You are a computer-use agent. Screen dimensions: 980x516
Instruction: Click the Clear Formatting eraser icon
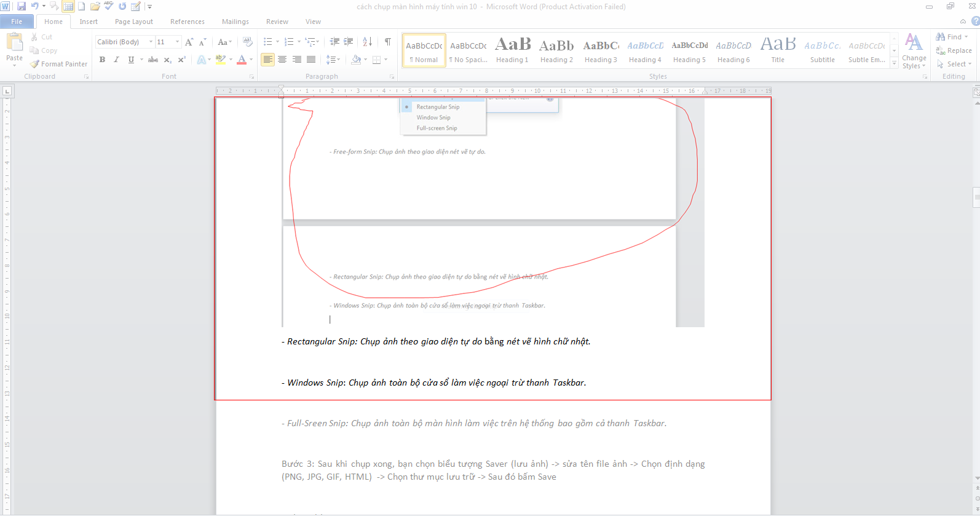[x=247, y=42]
